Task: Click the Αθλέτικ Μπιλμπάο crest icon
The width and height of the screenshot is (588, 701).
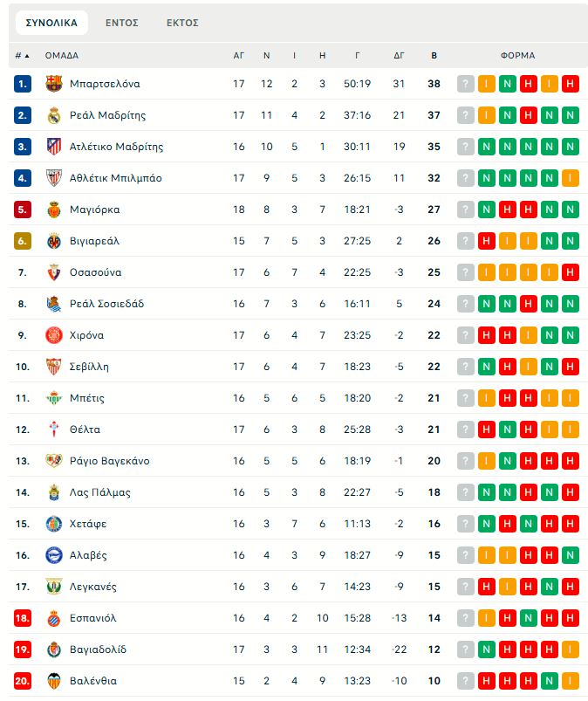Action: [54, 178]
